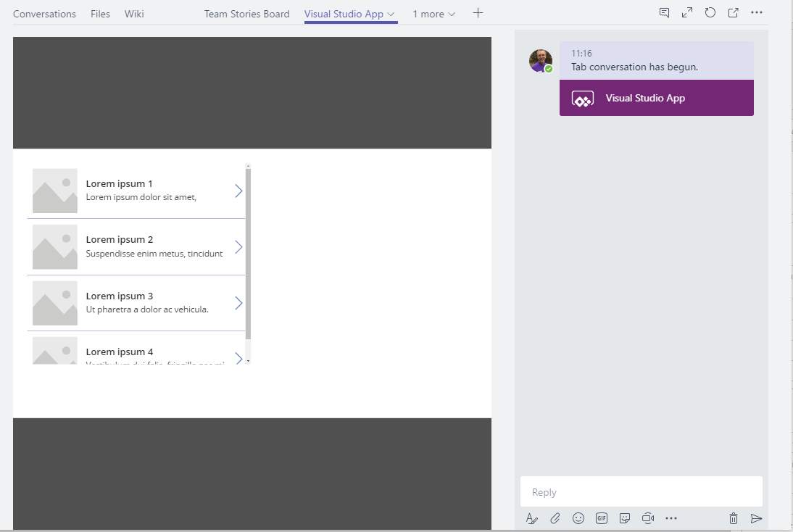Viewport: 793px width, 532px height.
Task: Insert a GIF into the reply
Action: pyautogui.click(x=602, y=518)
